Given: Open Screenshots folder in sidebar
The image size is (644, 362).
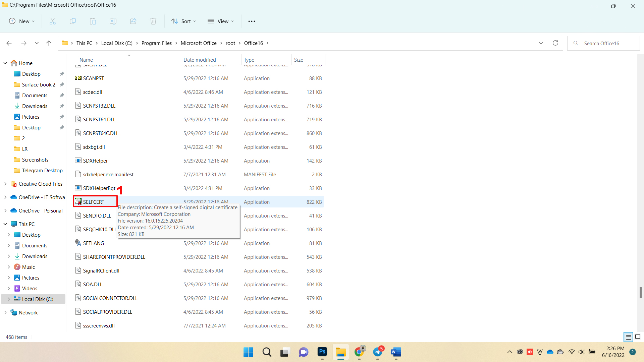Looking at the screenshot, I should 35,160.
